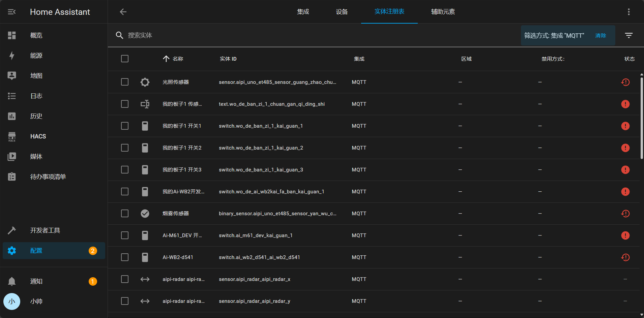Toggle the select-all checkbox in header
Image resolution: width=644 pixels, height=318 pixels.
[125, 59]
